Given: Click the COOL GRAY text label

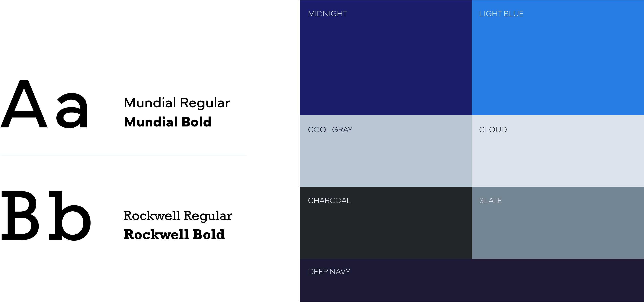Looking at the screenshot, I should 330,130.
